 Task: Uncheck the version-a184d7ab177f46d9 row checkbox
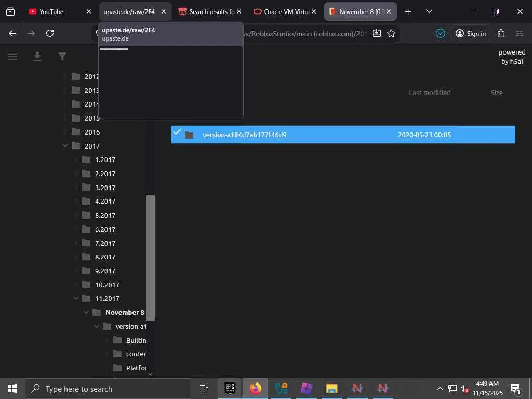(177, 131)
